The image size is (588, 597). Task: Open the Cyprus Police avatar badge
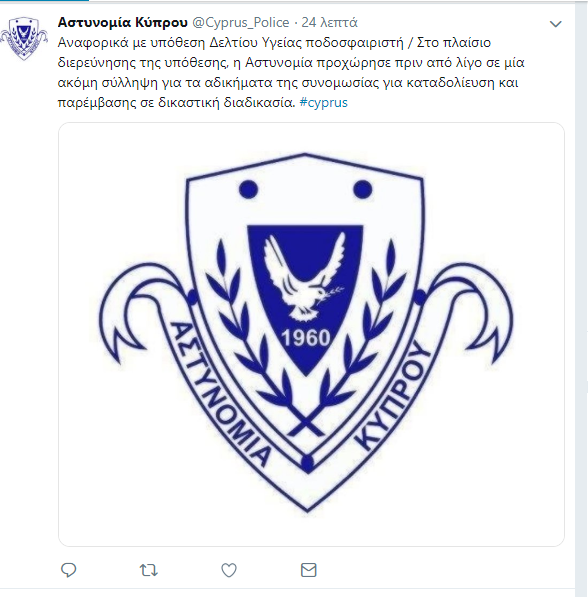(x=24, y=38)
